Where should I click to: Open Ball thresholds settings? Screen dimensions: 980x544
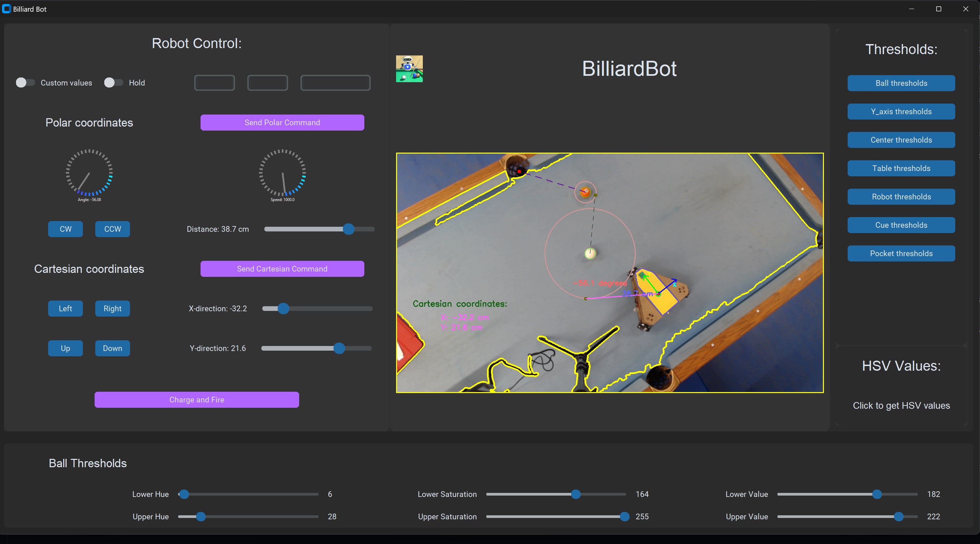(x=901, y=83)
